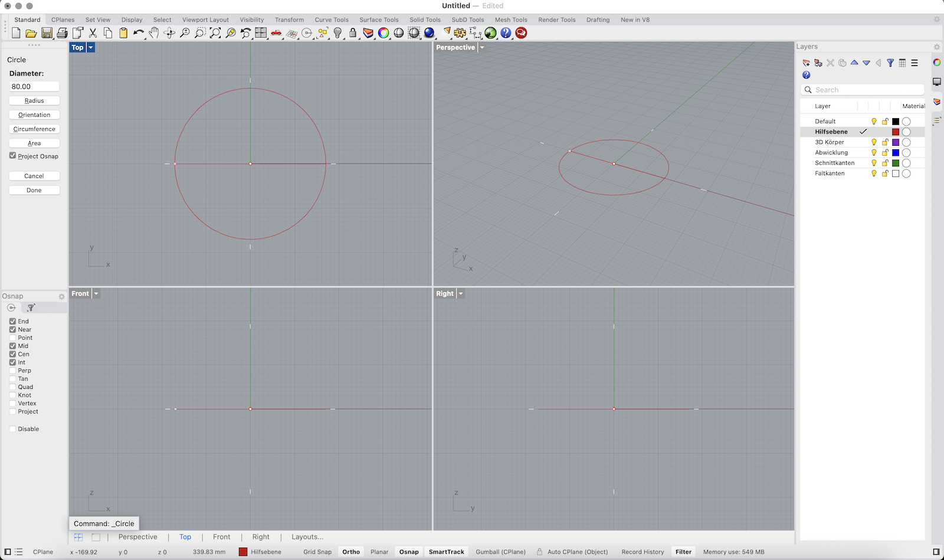Click the Zoom Extents icon
The width and height of the screenshot is (944, 560).
(x=215, y=33)
